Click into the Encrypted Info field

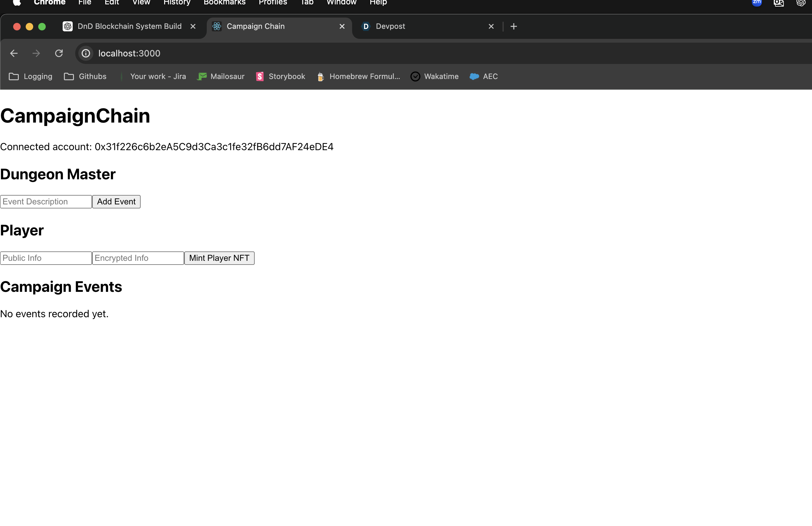click(x=138, y=258)
